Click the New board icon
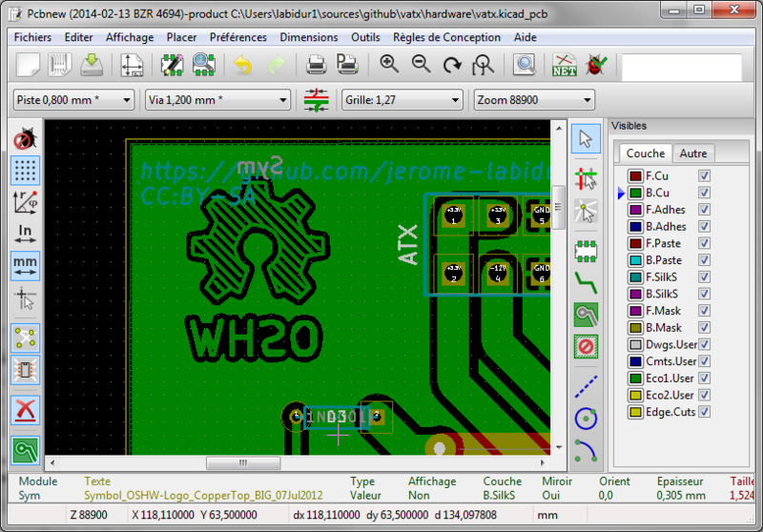This screenshot has height=532, width=763. [x=28, y=65]
